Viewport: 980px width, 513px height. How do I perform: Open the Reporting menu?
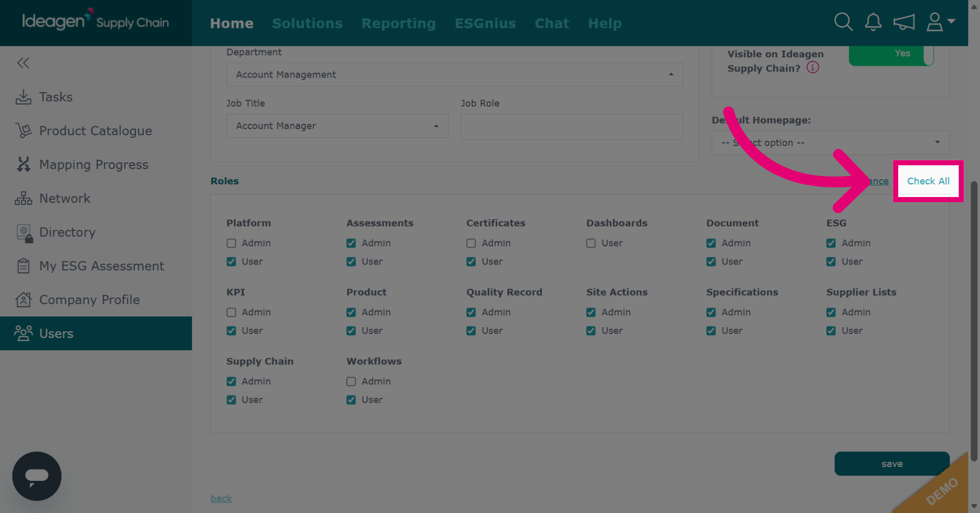pyautogui.click(x=399, y=23)
